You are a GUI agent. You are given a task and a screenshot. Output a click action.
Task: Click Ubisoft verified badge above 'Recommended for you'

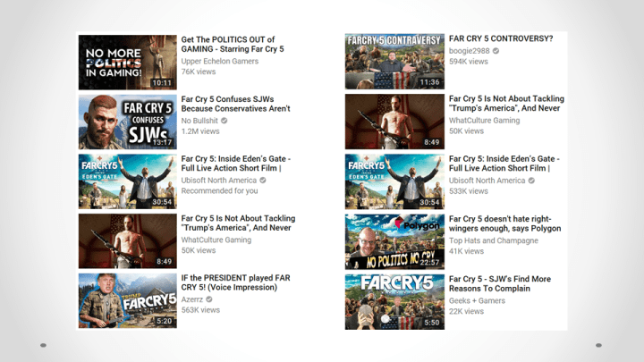[x=263, y=181]
